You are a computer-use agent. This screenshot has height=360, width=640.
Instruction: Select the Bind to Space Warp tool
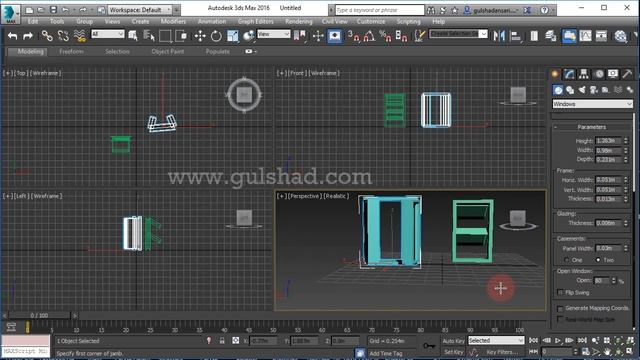80,36
